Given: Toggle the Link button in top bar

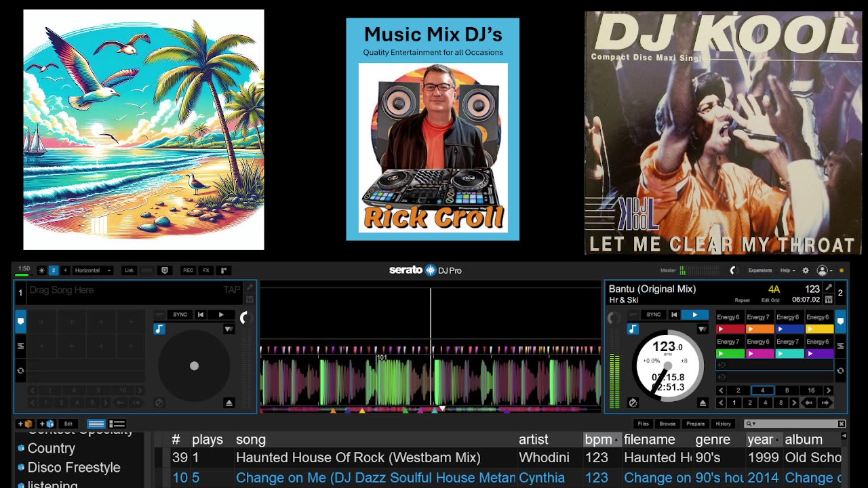Looking at the screenshot, I should (x=129, y=270).
